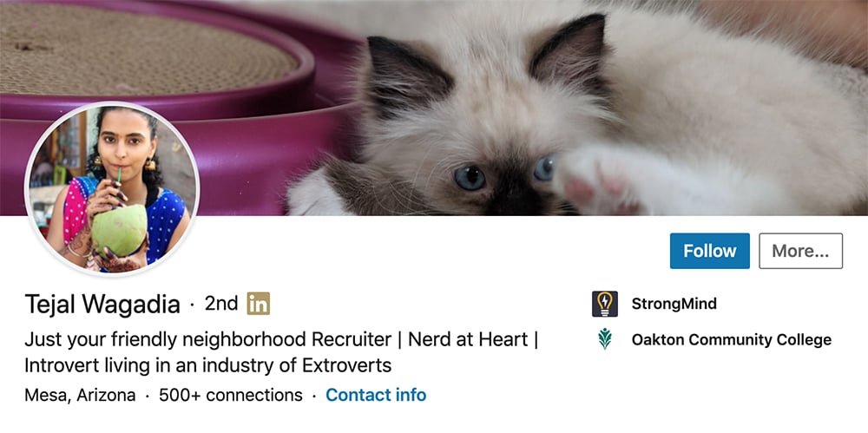Image resolution: width=868 pixels, height=433 pixels.
Task: Open the StrongMind lightbulb logo
Action: [604, 304]
